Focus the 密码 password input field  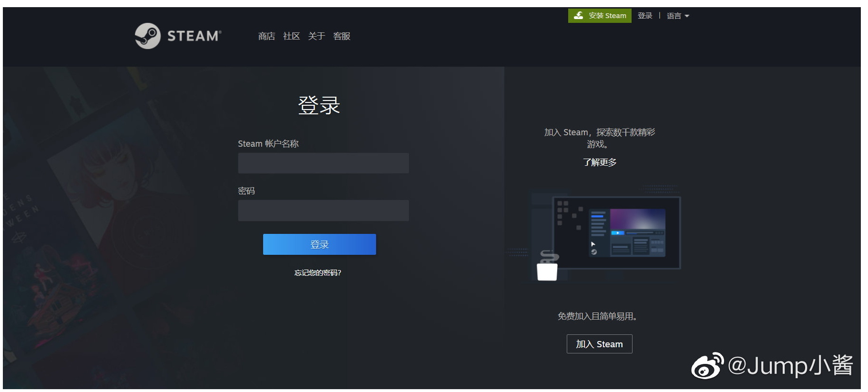click(323, 210)
